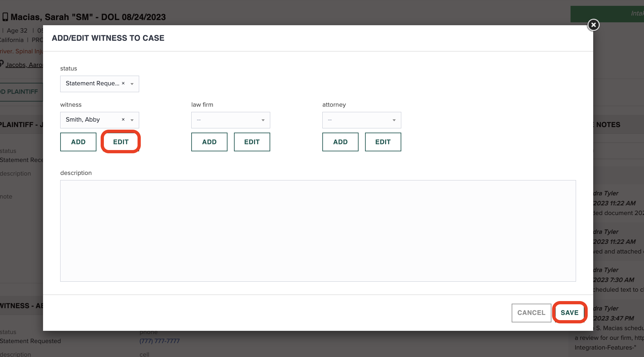Click the green Intake status banner

[607, 14]
